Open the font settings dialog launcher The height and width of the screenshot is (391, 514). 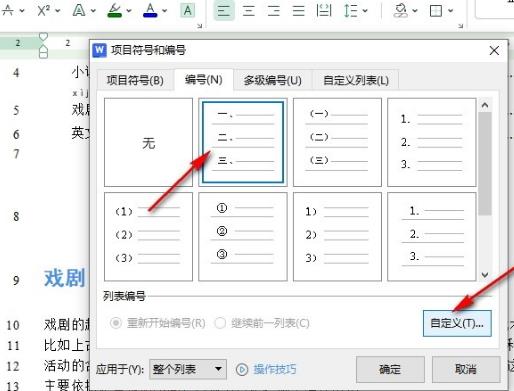pyautogui.click(x=199, y=26)
